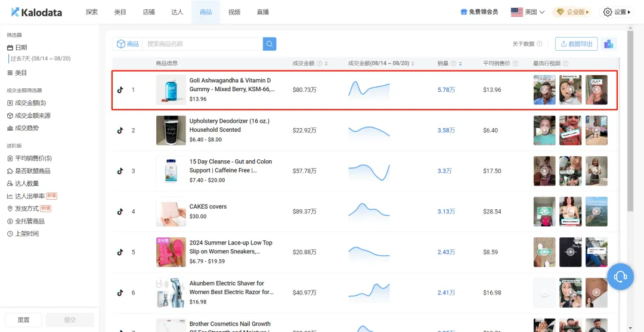The image size is (644, 332).
Task: Click the gift icon for free membership
Action: coord(464,12)
